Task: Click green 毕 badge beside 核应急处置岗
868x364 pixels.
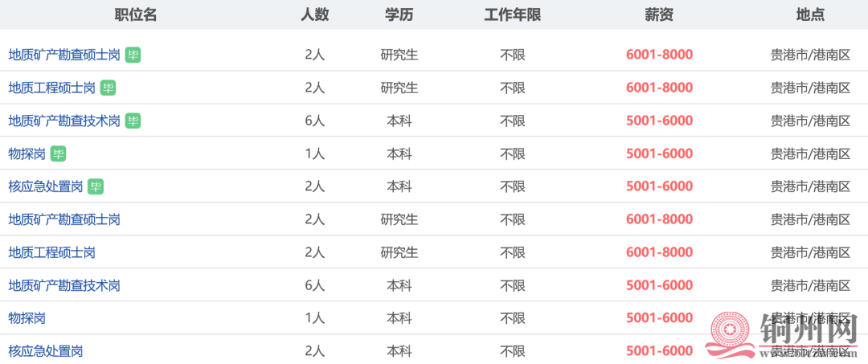Action: [96, 186]
